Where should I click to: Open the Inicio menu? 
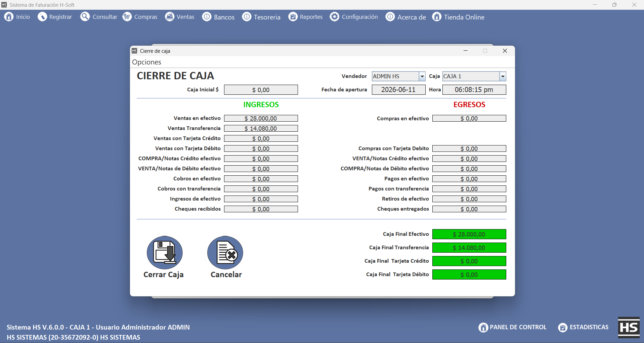17,17
